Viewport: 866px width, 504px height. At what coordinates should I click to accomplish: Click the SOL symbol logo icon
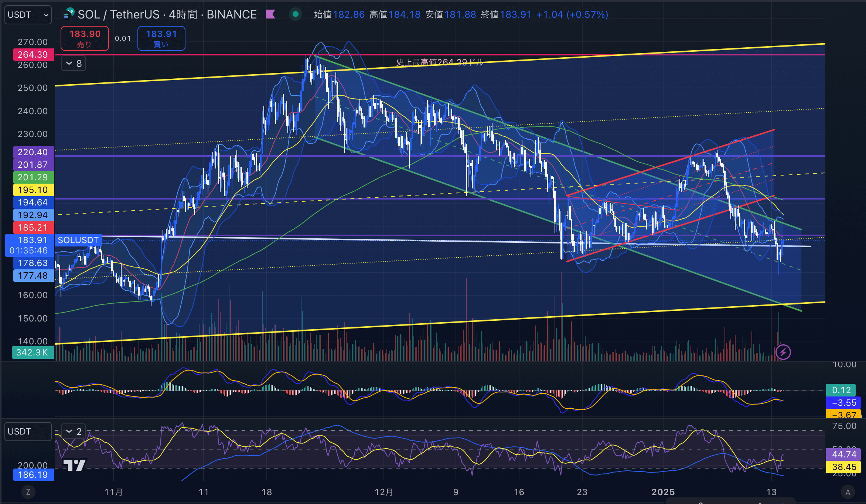[69, 14]
